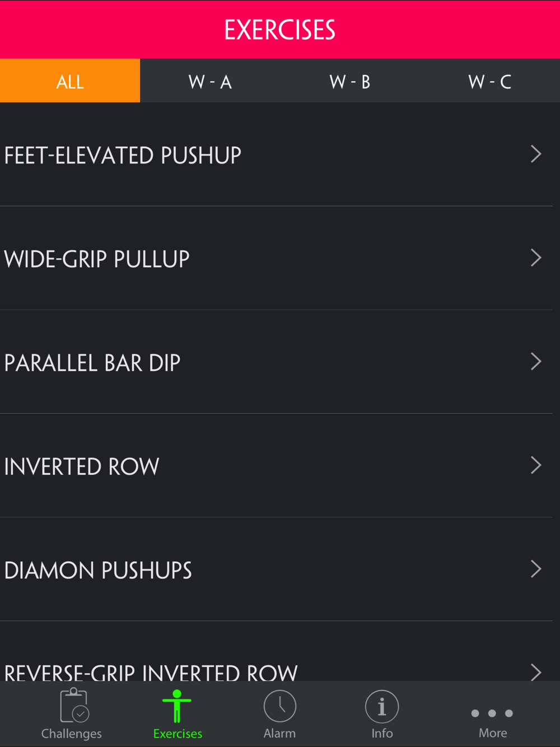Switch to the W - B tab
Screen dimensions: 560x747
pyautogui.click(x=350, y=81)
